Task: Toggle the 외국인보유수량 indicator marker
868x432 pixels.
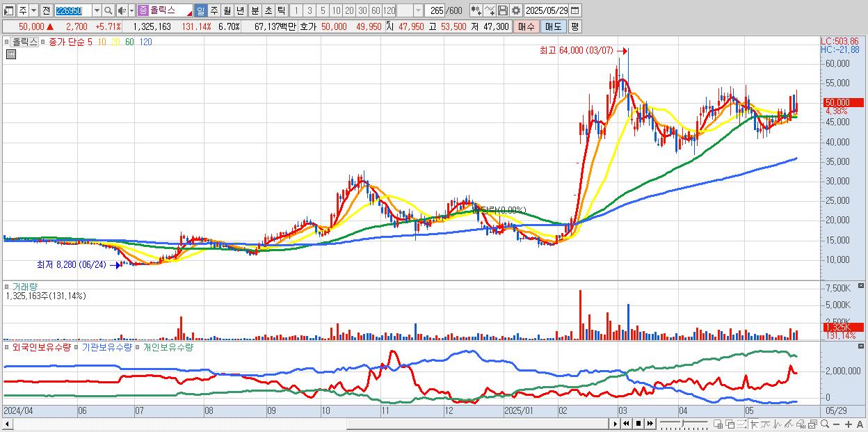Action: (x=7, y=346)
